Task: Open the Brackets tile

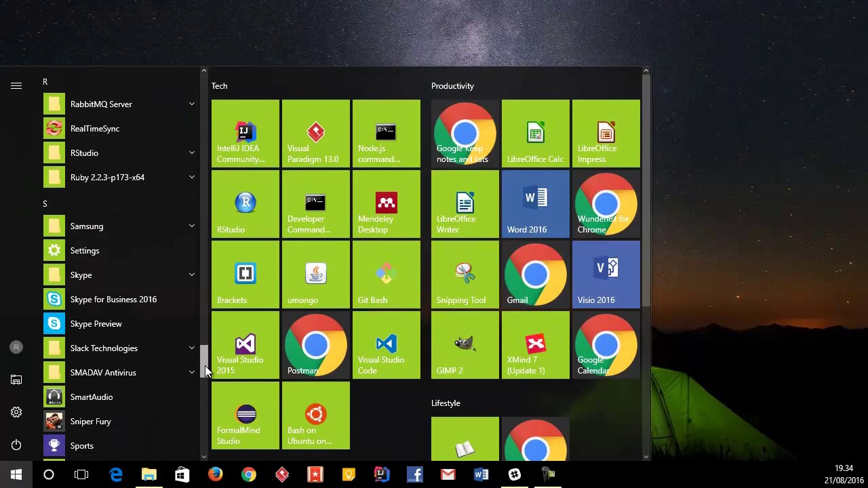Action: pos(245,274)
